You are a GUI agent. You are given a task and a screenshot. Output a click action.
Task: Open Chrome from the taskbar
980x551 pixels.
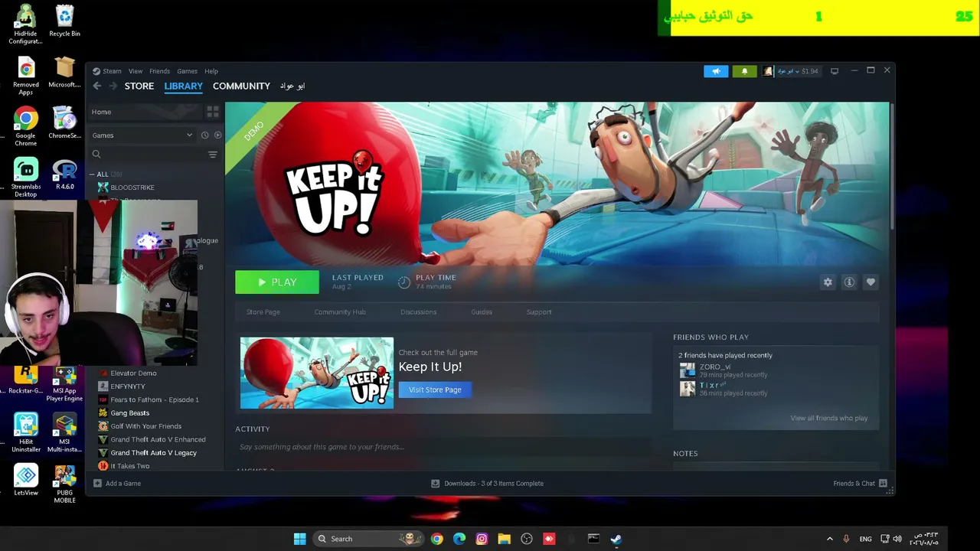pyautogui.click(x=436, y=539)
